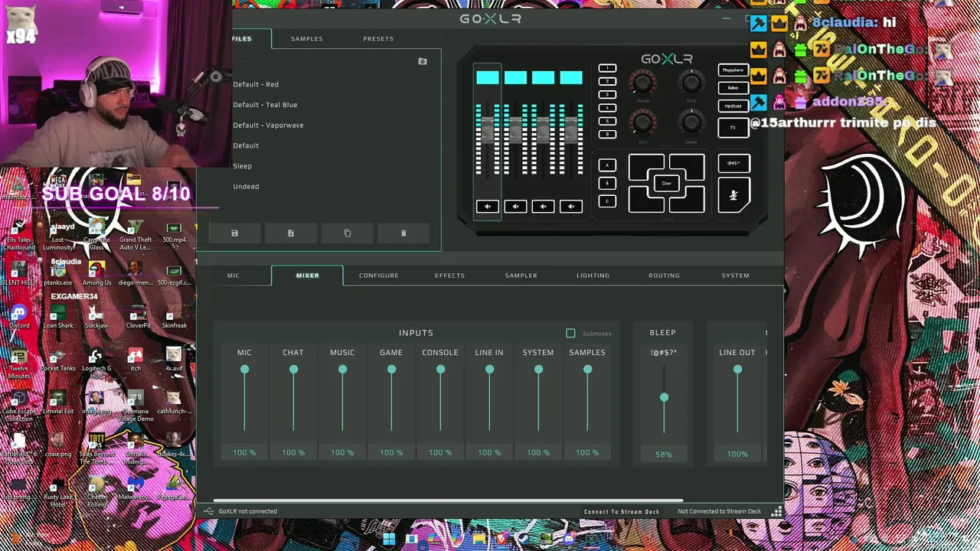Select sampler bank C button
The width and height of the screenshot is (980, 551).
[x=607, y=201]
